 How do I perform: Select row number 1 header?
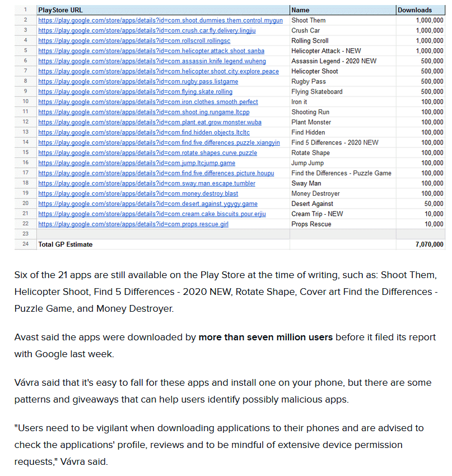[25, 10]
